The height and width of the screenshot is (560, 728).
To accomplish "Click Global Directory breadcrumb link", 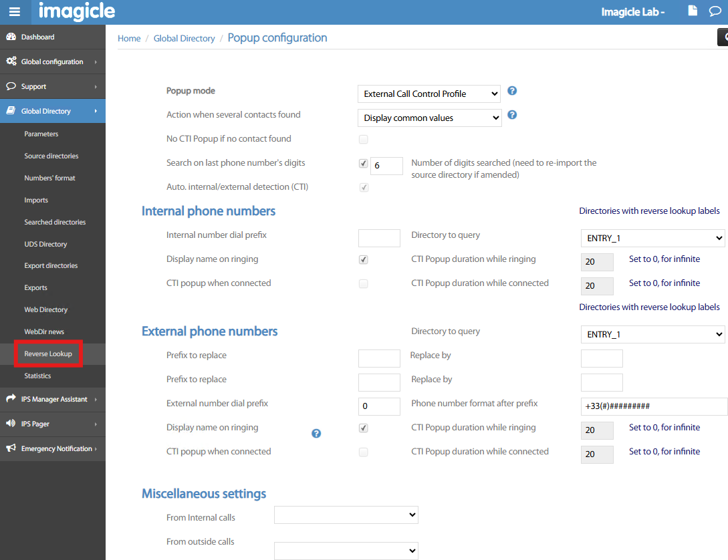I will point(184,38).
